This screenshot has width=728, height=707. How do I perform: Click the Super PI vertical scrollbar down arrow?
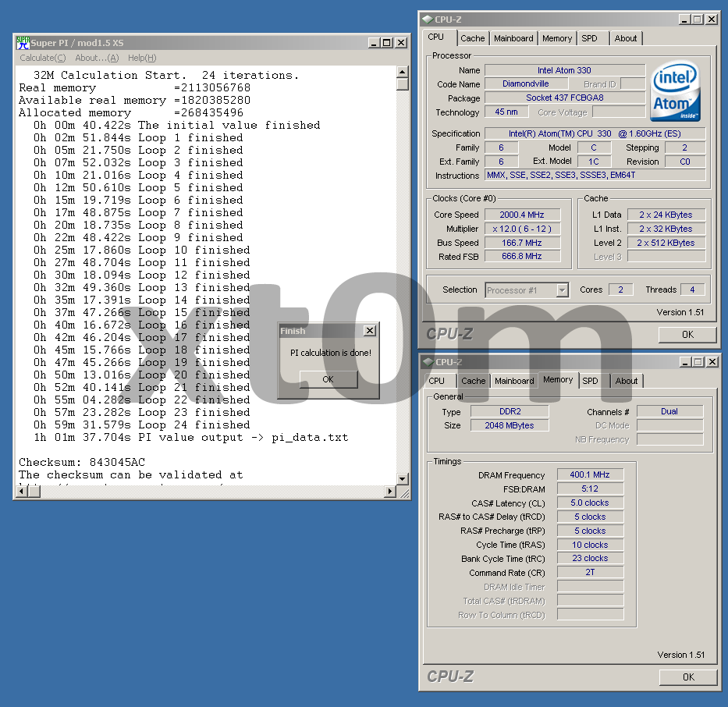(403, 478)
